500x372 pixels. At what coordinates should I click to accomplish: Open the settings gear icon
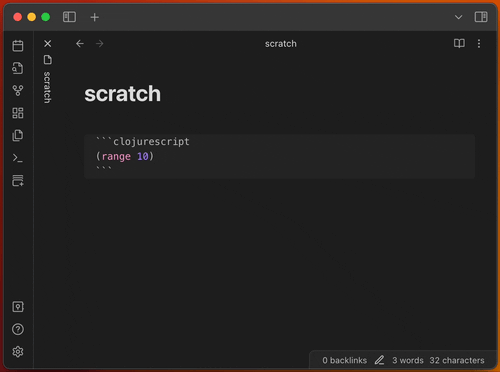[x=18, y=352]
